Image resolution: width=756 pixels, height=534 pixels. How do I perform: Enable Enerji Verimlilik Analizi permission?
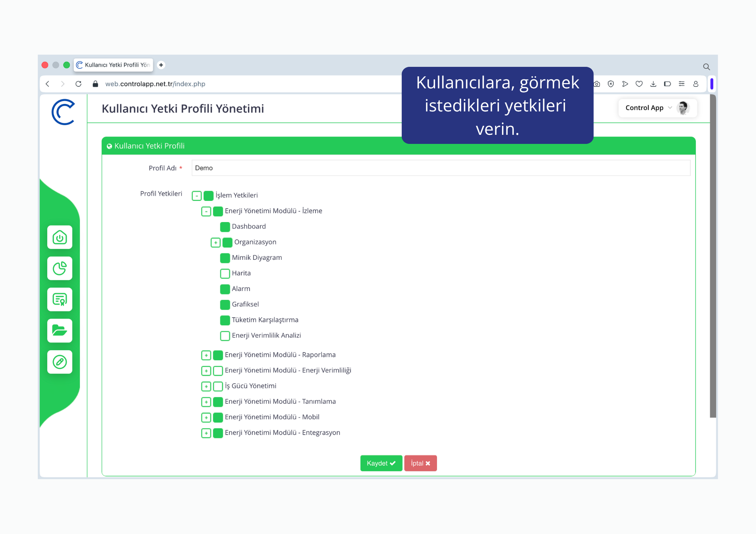pos(225,336)
